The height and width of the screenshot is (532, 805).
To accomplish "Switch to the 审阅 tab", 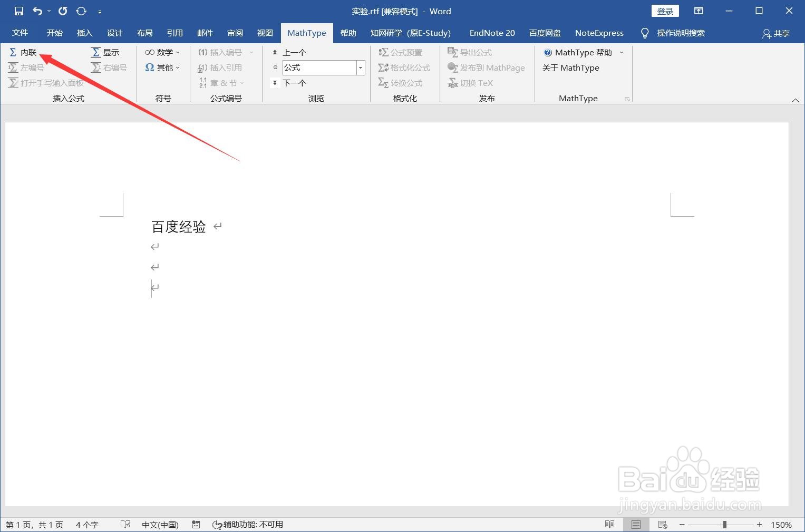I will coord(235,33).
